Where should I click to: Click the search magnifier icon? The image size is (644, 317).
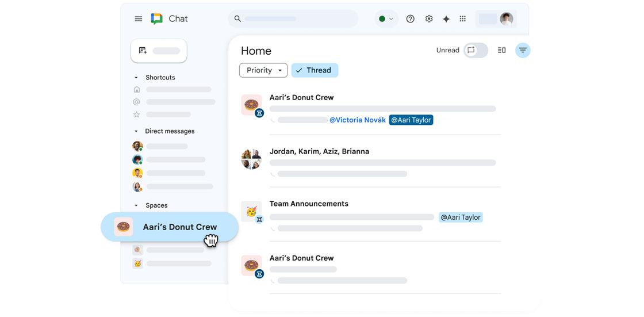237,18
